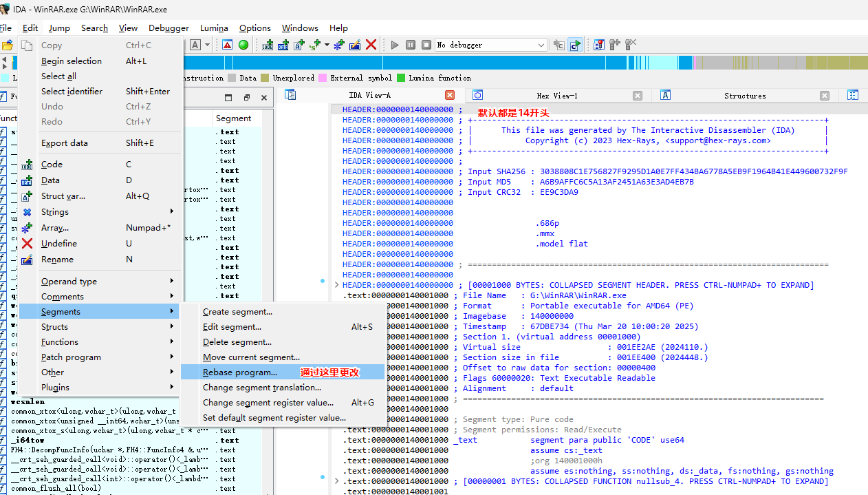Click the convert to code toolbar icon

[268, 45]
